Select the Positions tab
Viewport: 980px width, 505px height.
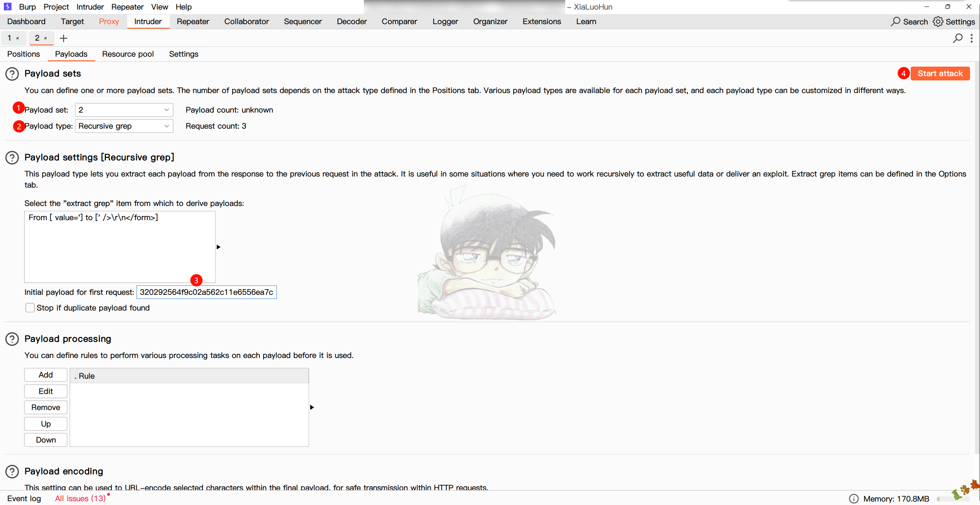tap(24, 54)
